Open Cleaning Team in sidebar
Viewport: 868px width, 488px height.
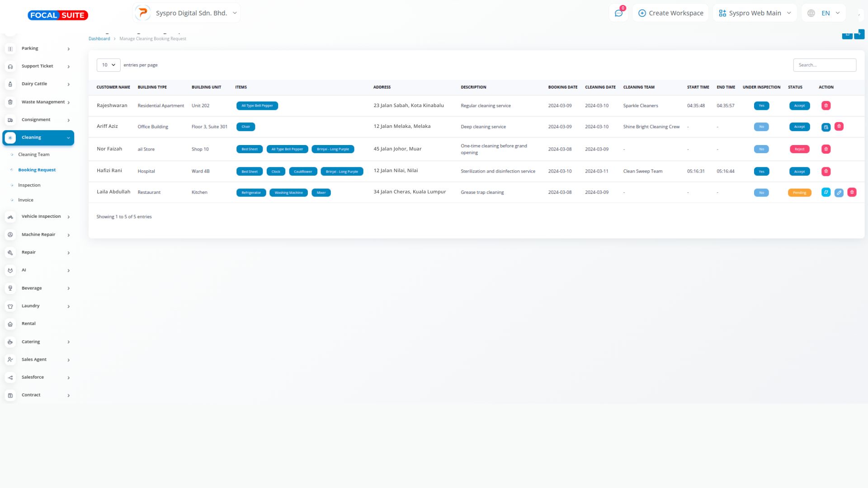point(34,155)
